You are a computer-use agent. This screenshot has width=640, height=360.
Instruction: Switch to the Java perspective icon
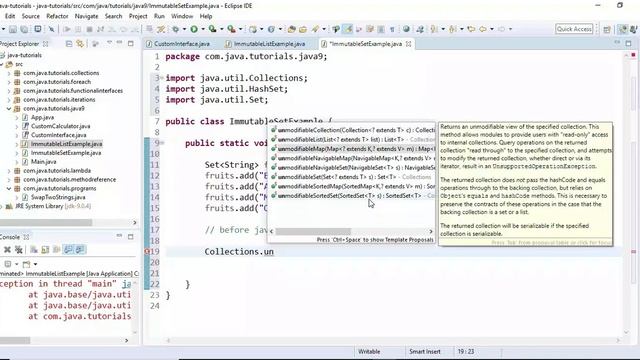click(x=623, y=29)
